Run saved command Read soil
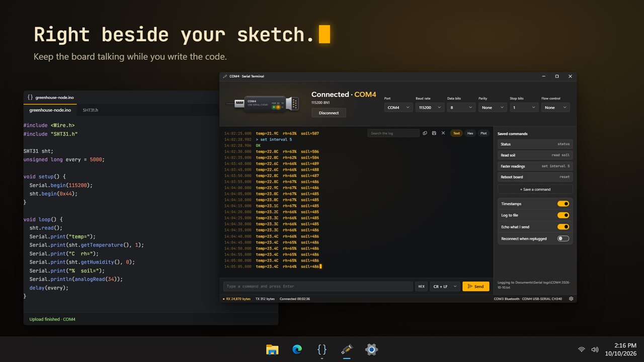This screenshot has height=362, width=644. (535, 155)
